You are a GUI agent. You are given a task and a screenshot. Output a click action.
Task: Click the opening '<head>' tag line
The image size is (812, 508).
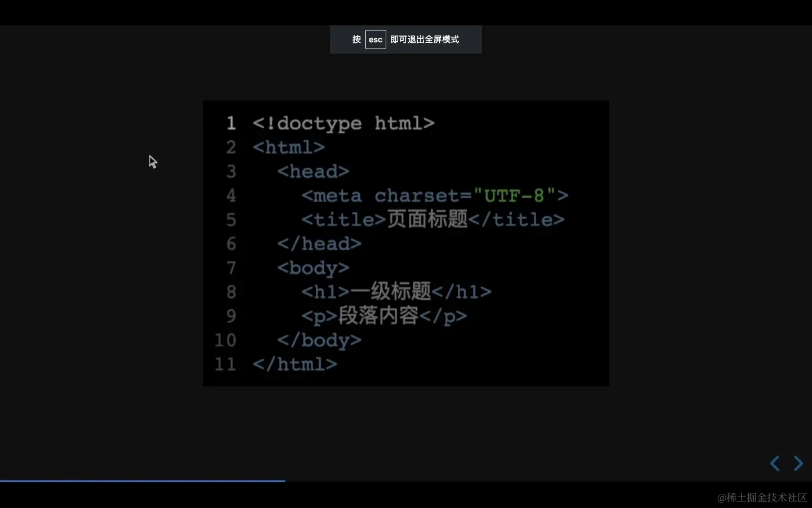pos(313,172)
